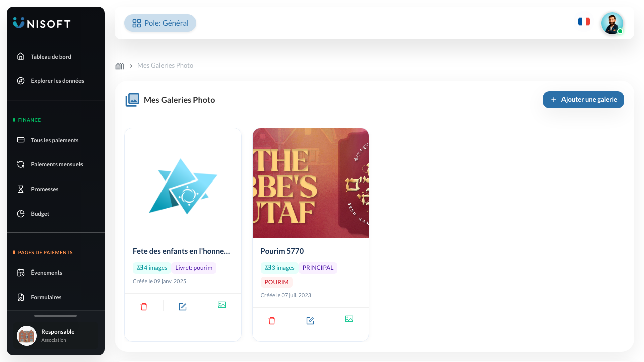
Task: Click the home breadcrumb icon
Action: pos(120,66)
